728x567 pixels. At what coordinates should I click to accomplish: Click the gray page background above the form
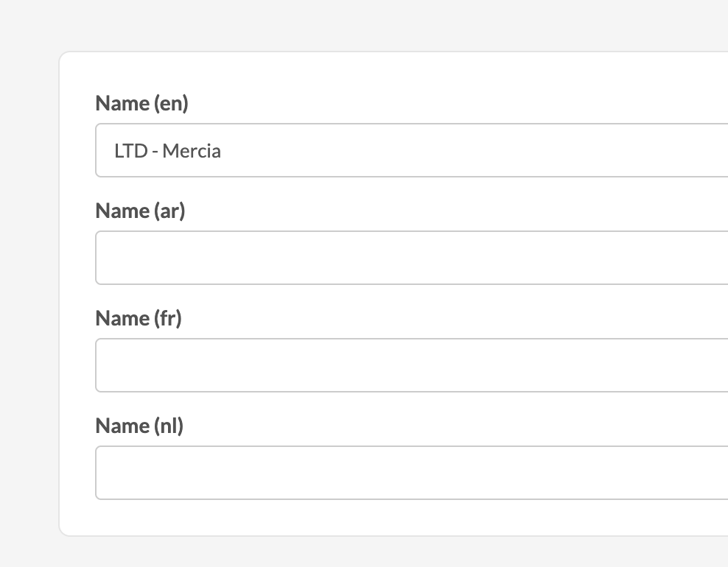[368, 26]
